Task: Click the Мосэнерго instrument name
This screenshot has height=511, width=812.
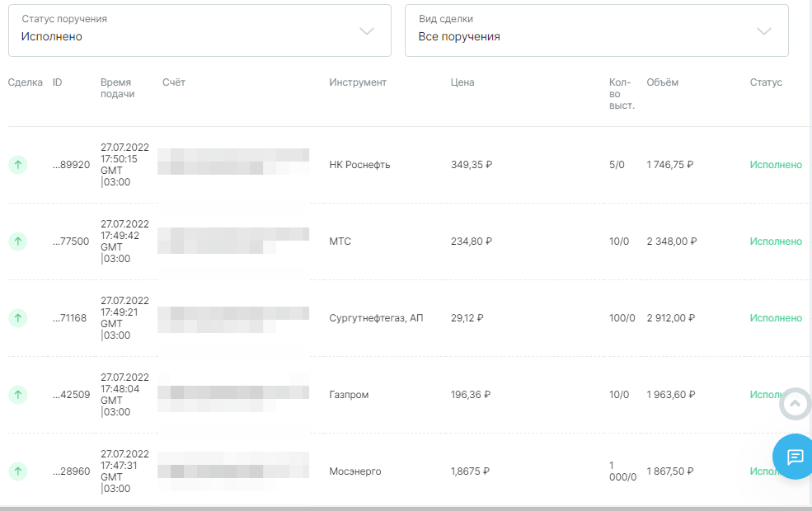Action: [x=354, y=471]
